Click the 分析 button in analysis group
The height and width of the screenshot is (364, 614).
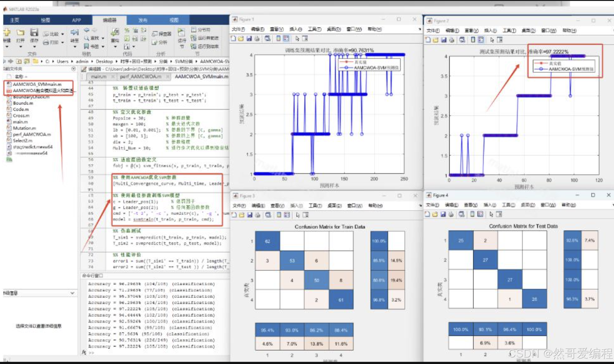tap(160, 42)
